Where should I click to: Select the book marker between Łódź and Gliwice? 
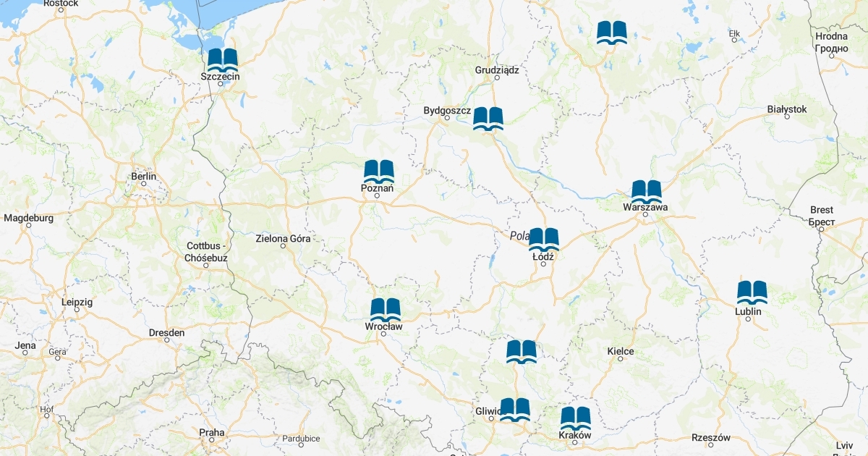pyautogui.click(x=522, y=351)
